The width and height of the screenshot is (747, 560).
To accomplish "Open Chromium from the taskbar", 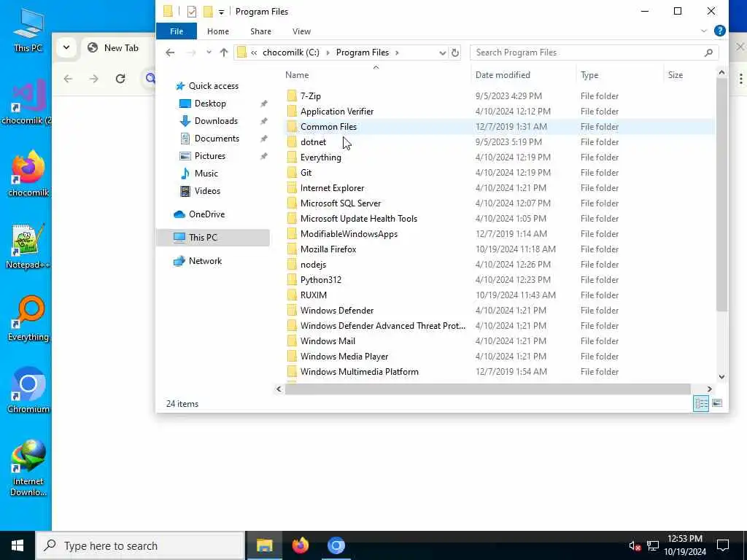I will coord(336,545).
